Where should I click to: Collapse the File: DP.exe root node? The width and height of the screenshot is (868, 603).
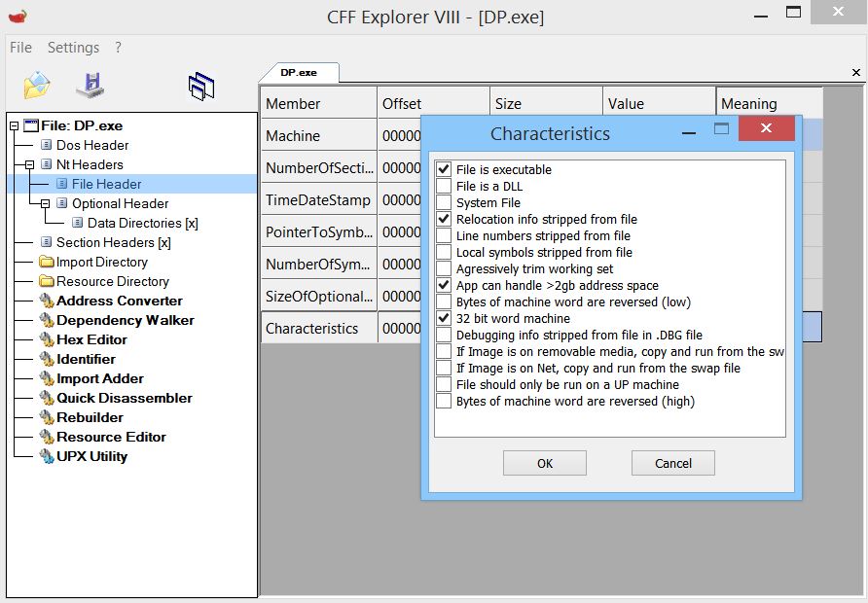[15, 126]
